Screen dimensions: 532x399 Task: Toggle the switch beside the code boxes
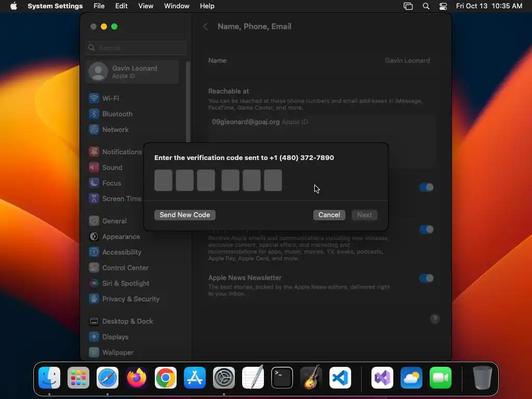426,187
